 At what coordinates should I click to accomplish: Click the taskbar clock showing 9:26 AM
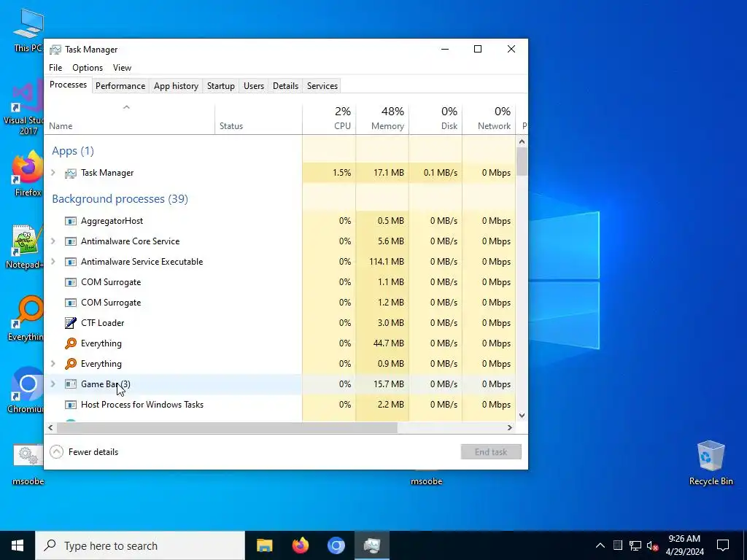(684, 545)
